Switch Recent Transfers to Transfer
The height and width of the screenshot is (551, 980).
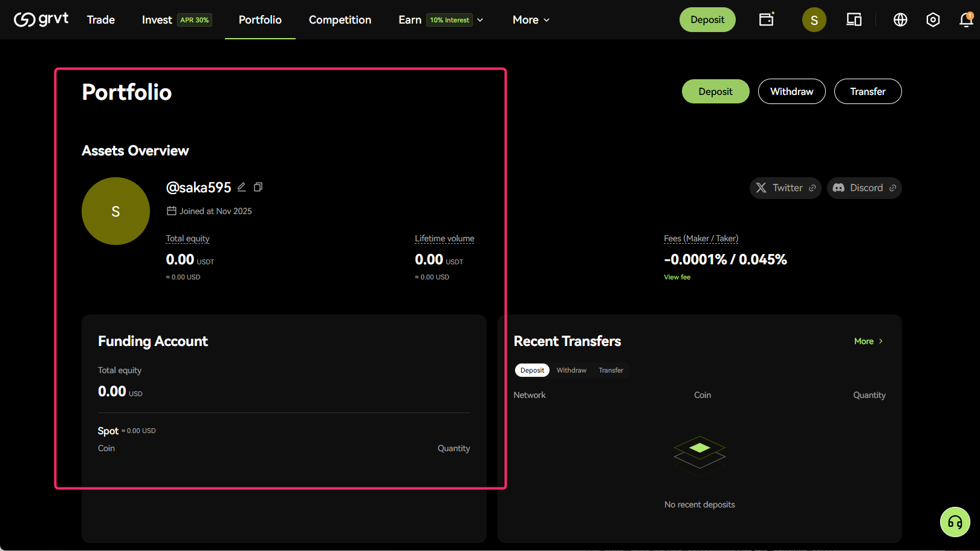pyautogui.click(x=611, y=370)
